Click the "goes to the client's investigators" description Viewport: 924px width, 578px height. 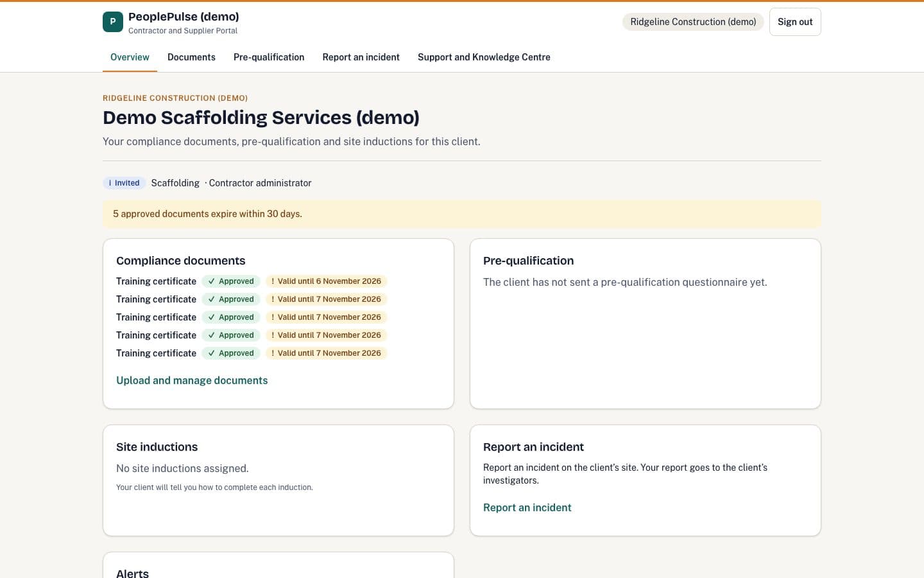click(x=625, y=474)
